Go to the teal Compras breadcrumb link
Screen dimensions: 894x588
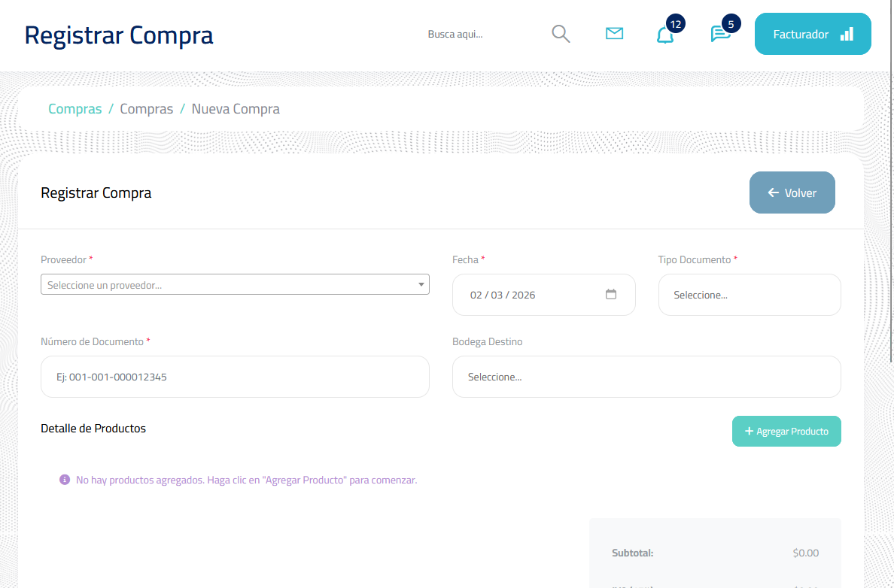[x=74, y=109]
